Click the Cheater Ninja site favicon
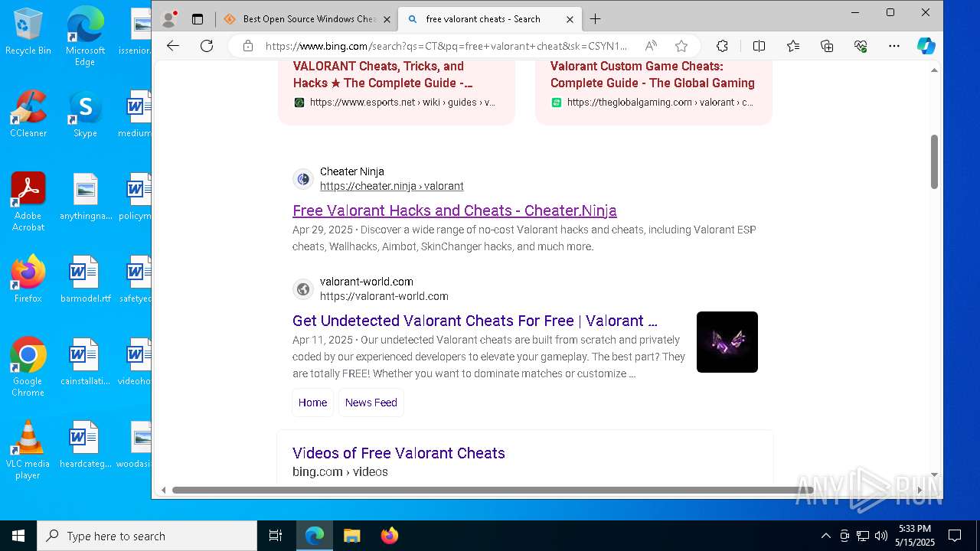The image size is (980, 551). (303, 179)
